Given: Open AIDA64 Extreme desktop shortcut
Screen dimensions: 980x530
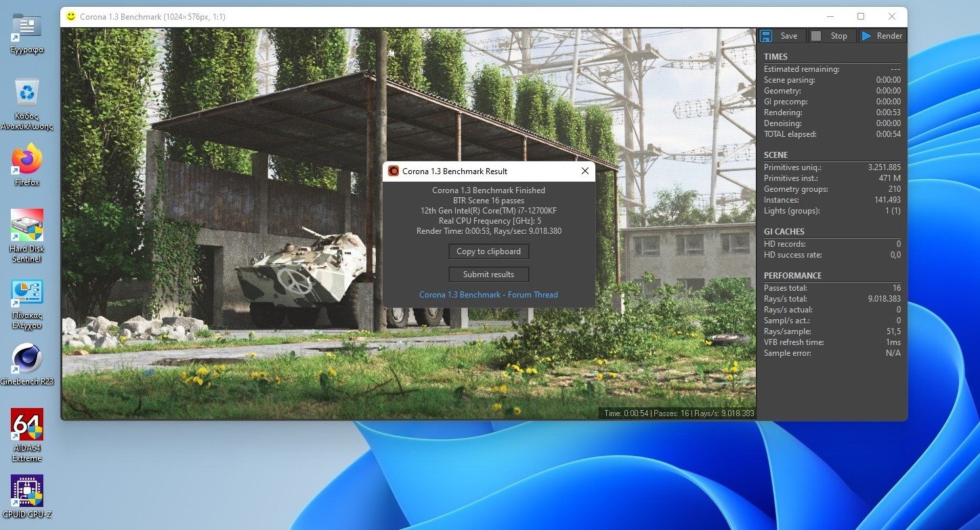Looking at the screenshot, I should (27, 435).
